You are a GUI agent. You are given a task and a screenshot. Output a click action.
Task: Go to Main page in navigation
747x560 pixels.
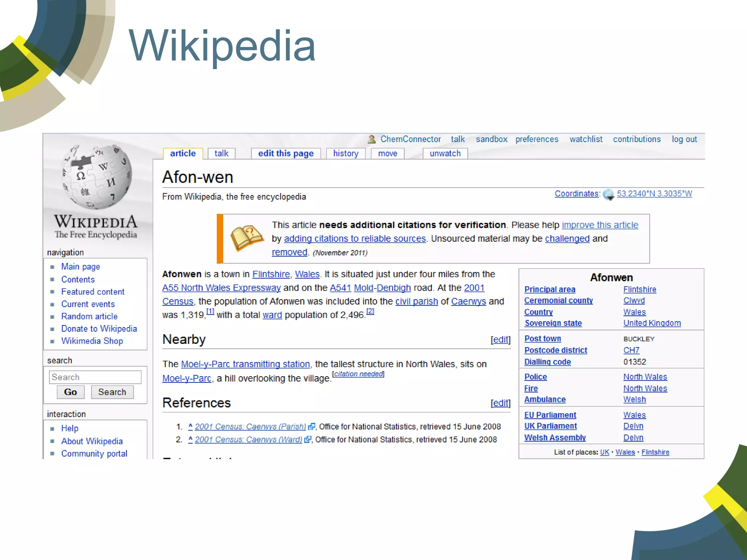(x=81, y=267)
